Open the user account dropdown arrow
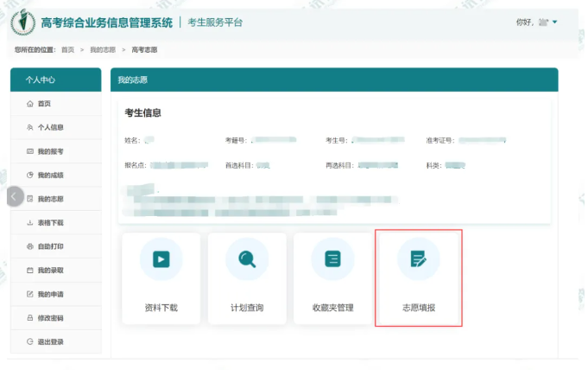Viewport: 588px width, 370px height. (554, 22)
